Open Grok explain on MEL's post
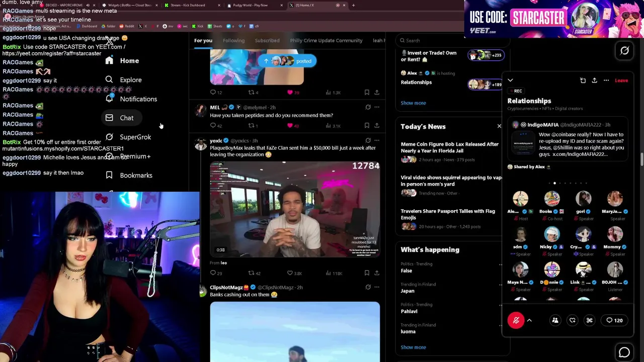 pyautogui.click(x=368, y=107)
